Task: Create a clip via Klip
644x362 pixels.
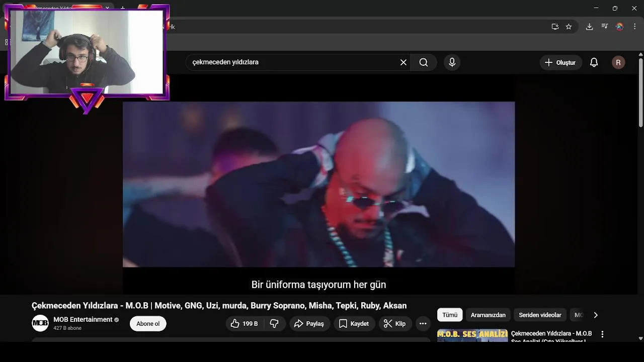Action: pyautogui.click(x=395, y=324)
